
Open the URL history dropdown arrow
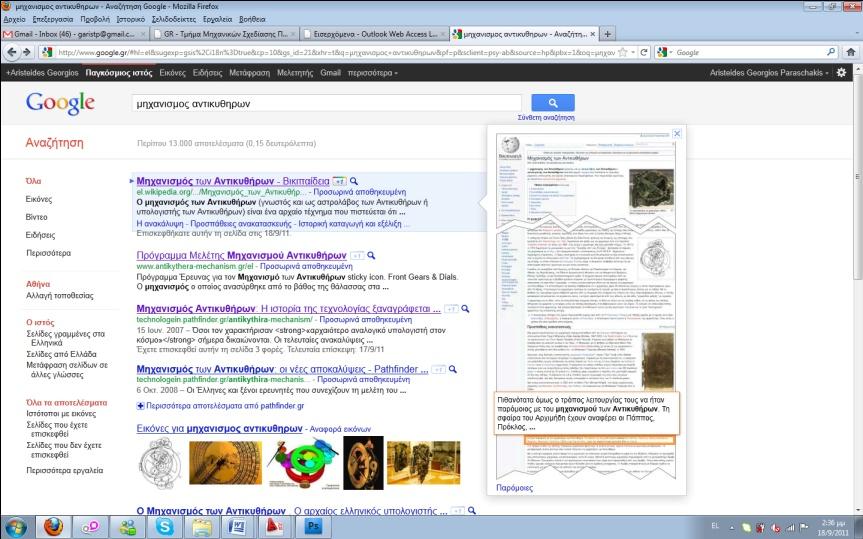(x=633, y=52)
